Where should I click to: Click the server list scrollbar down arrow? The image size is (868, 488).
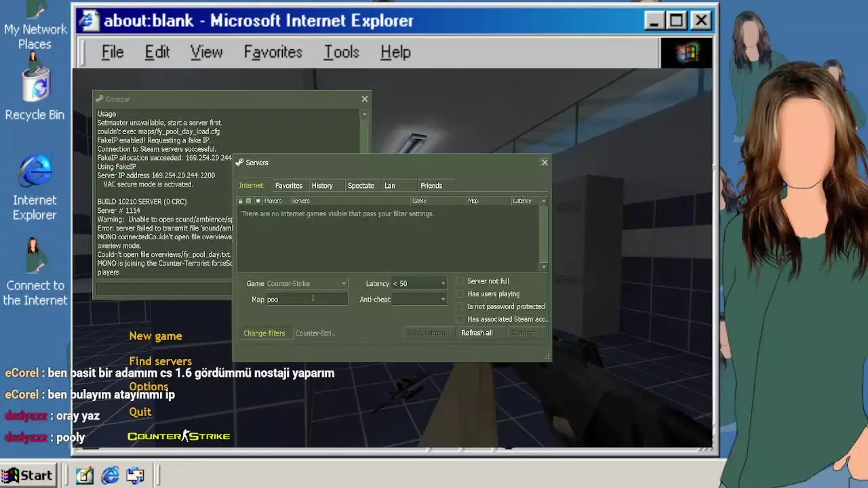543,268
